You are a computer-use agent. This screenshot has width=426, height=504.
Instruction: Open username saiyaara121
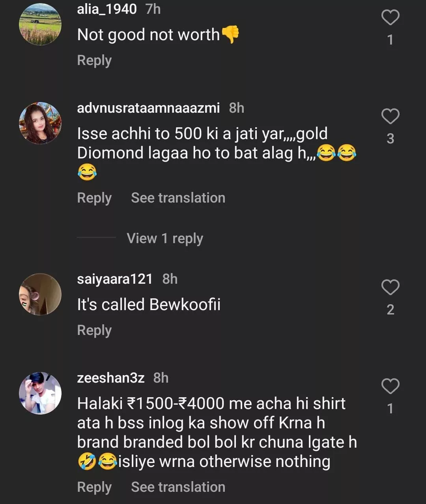tap(115, 279)
